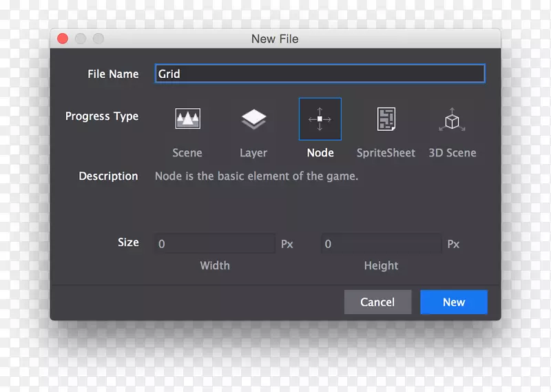Select the highlighted Node icon
Viewport: 551px width, 392px height.
pyautogui.click(x=320, y=119)
